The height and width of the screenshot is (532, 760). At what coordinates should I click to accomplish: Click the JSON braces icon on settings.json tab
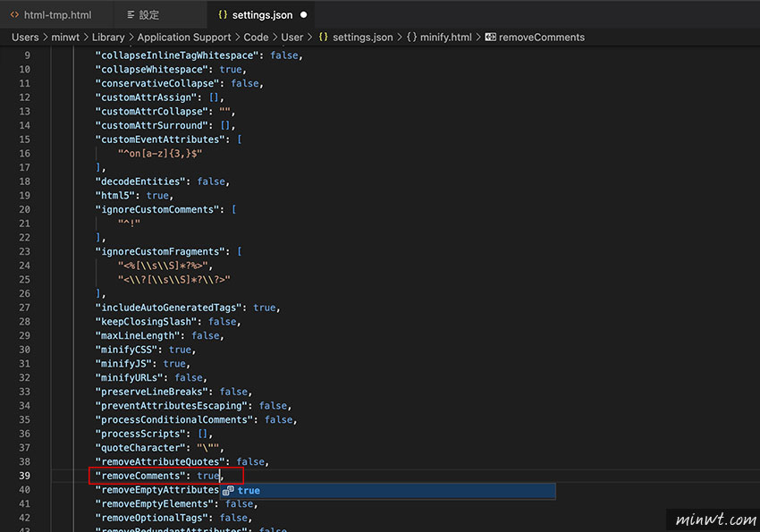pyautogui.click(x=223, y=15)
